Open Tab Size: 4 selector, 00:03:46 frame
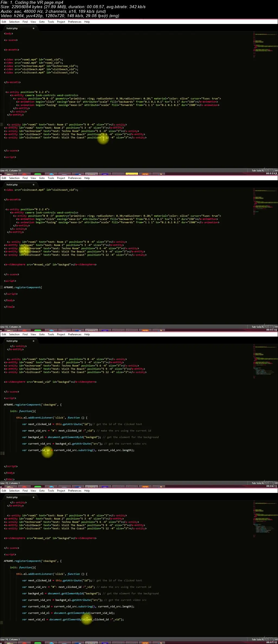Screen dimensions: 278x644 point(258,327)
